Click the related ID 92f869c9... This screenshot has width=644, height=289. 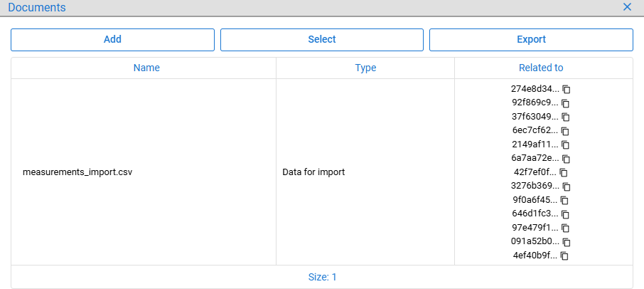(x=535, y=103)
